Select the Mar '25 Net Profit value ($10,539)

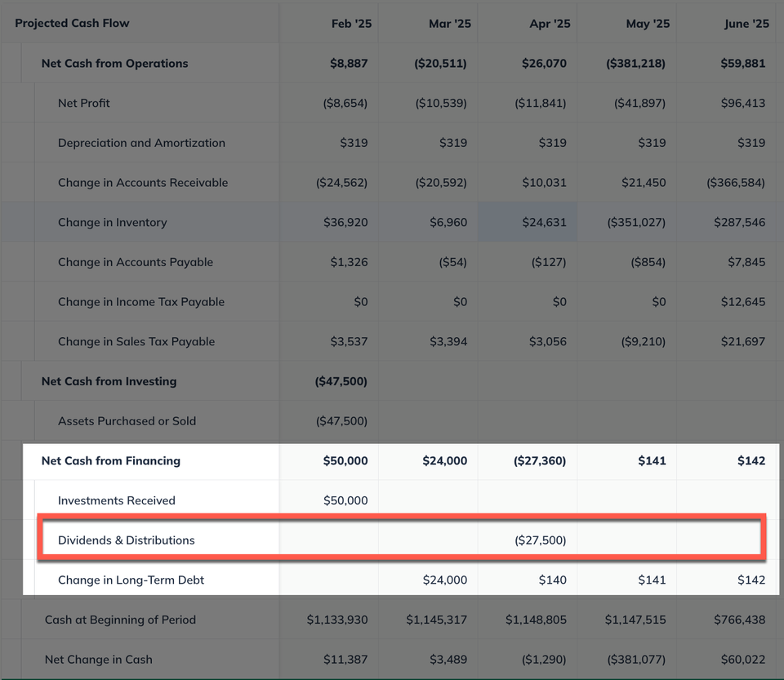coord(441,103)
